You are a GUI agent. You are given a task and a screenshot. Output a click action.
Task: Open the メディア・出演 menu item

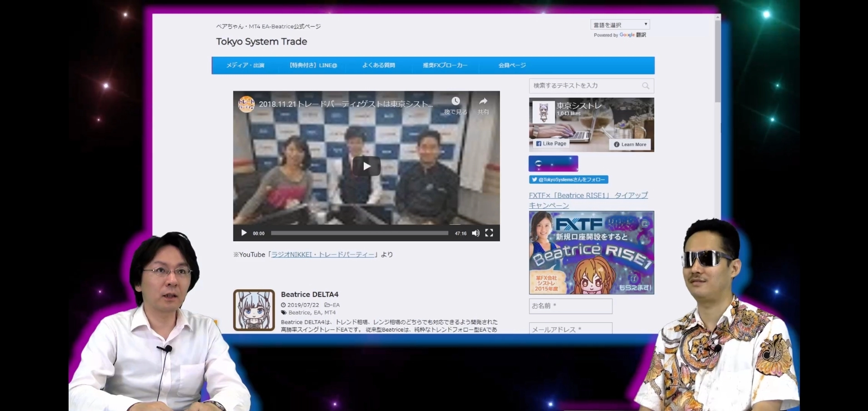click(x=245, y=65)
